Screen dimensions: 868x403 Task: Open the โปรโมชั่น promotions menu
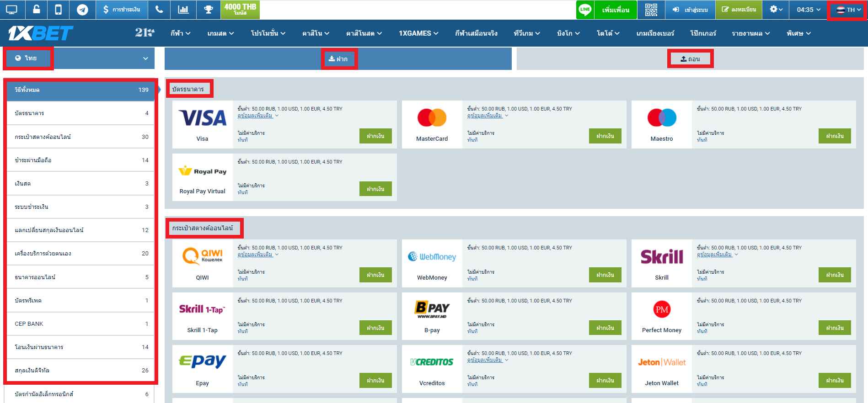point(268,33)
